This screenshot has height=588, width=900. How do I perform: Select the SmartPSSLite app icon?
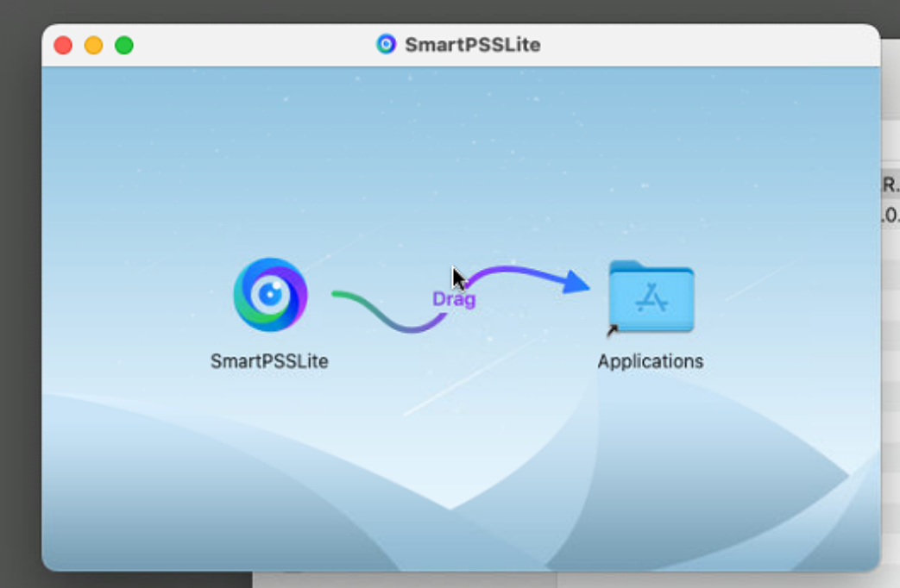[x=270, y=295]
